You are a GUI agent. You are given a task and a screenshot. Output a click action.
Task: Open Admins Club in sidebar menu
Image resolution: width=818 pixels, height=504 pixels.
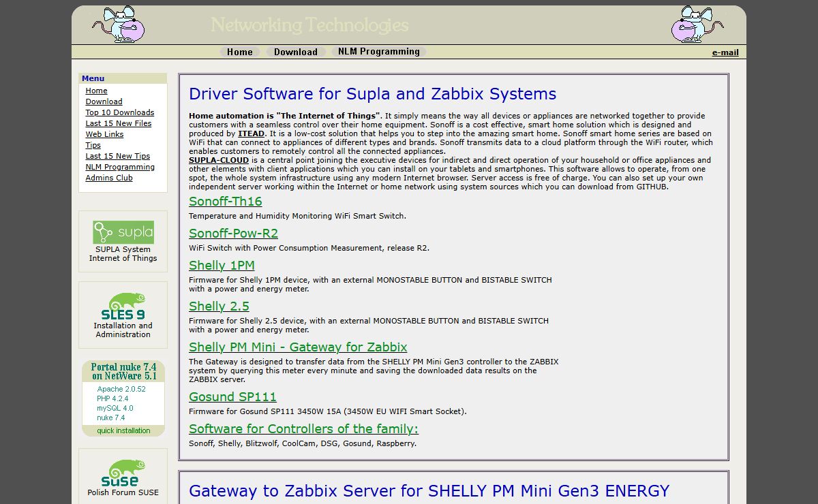[109, 178]
